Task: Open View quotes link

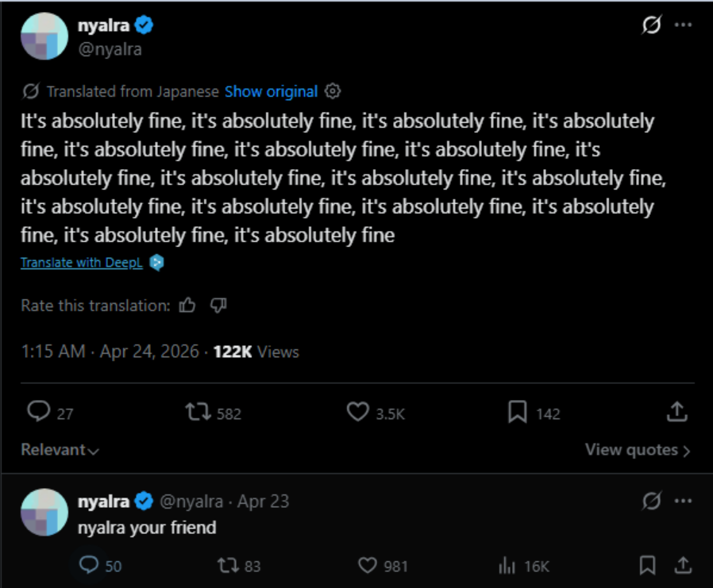Action: [638, 450]
